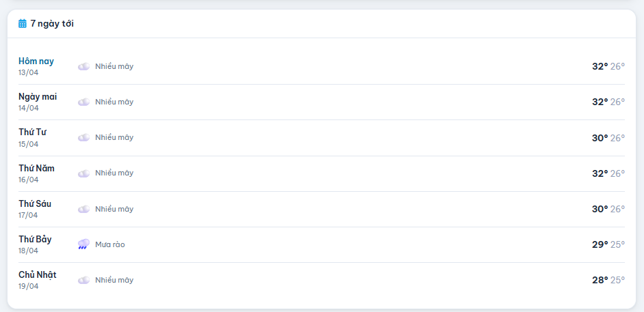Click Nhiều mây text in Hôm nay row
Viewport: 644px width, 312px height.
(114, 66)
